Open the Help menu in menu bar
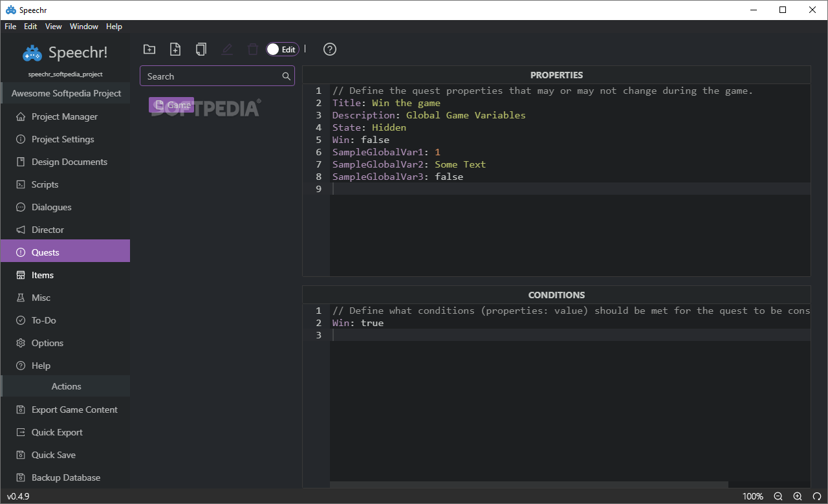The width and height of the screenshot is (828, 504). coord(114,27)
